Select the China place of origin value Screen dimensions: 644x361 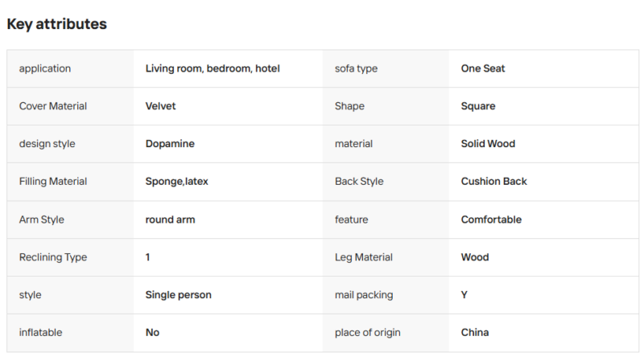coord(475,333)
